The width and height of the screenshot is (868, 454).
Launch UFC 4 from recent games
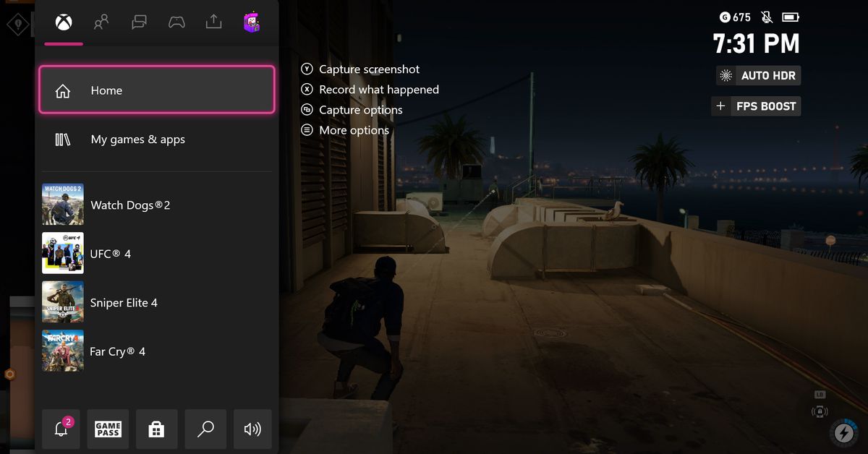click(157, 254)
